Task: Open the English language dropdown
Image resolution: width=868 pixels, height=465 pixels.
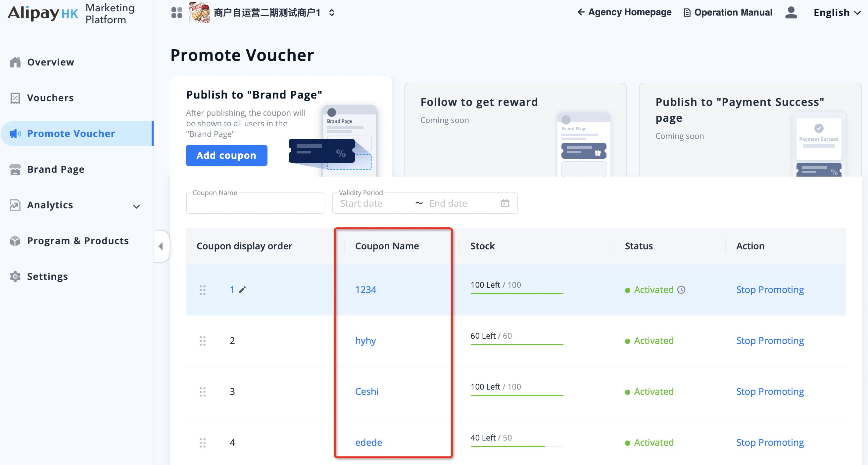Action: pyautogui.click(x=837, y=13)
